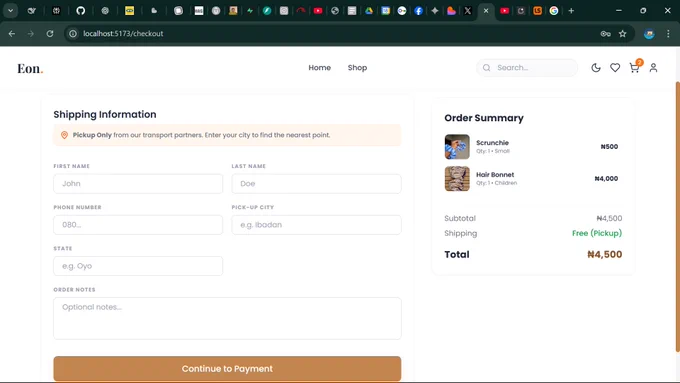Open the Shop nav link
680x383 pixels.
pos(357,68)
